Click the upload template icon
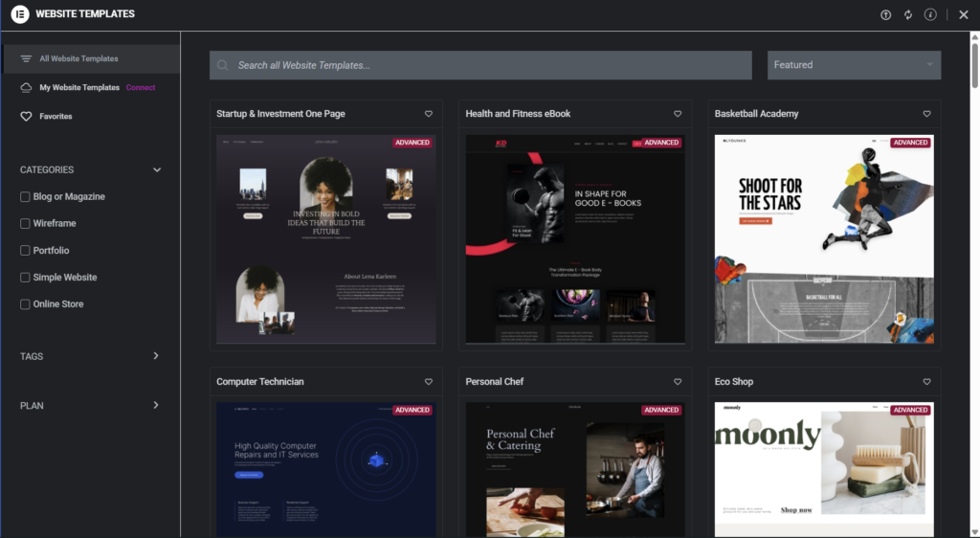The width and height of the screenshot is (980, 538). [885, 14]
